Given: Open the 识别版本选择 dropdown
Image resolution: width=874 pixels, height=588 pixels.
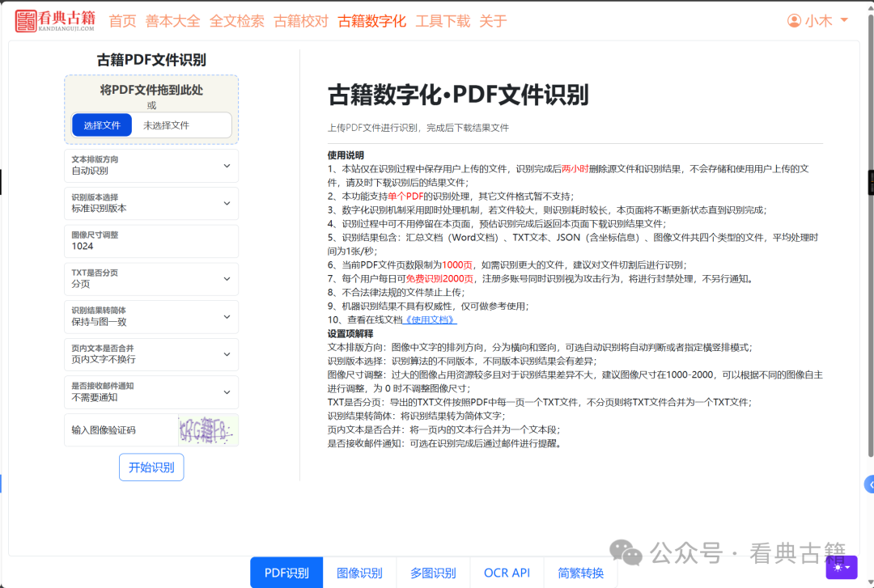Looking at the screenshot, I should [151, 203].
